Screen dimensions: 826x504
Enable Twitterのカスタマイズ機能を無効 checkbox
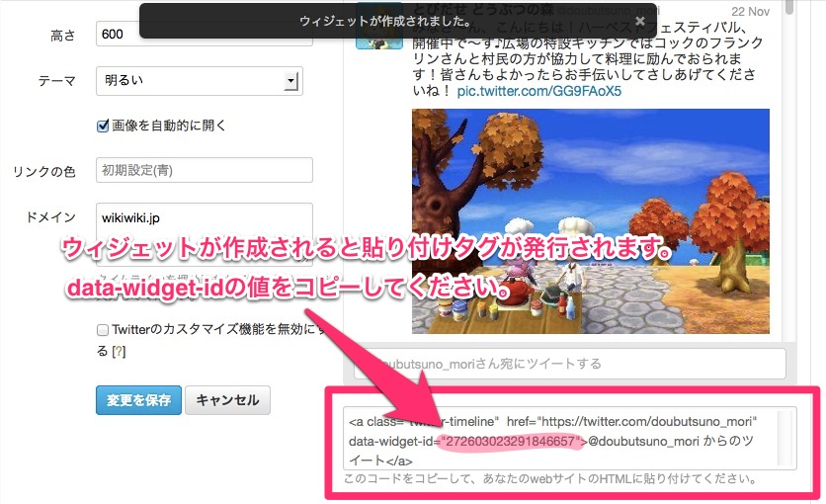coord(103,330)
